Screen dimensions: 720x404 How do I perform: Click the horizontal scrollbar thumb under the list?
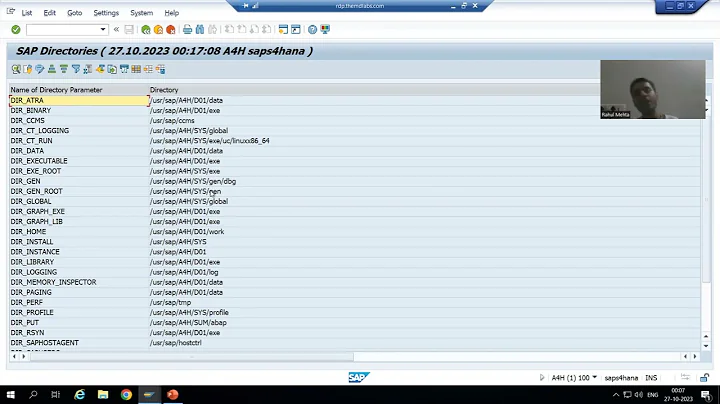[x=192, y=357]
